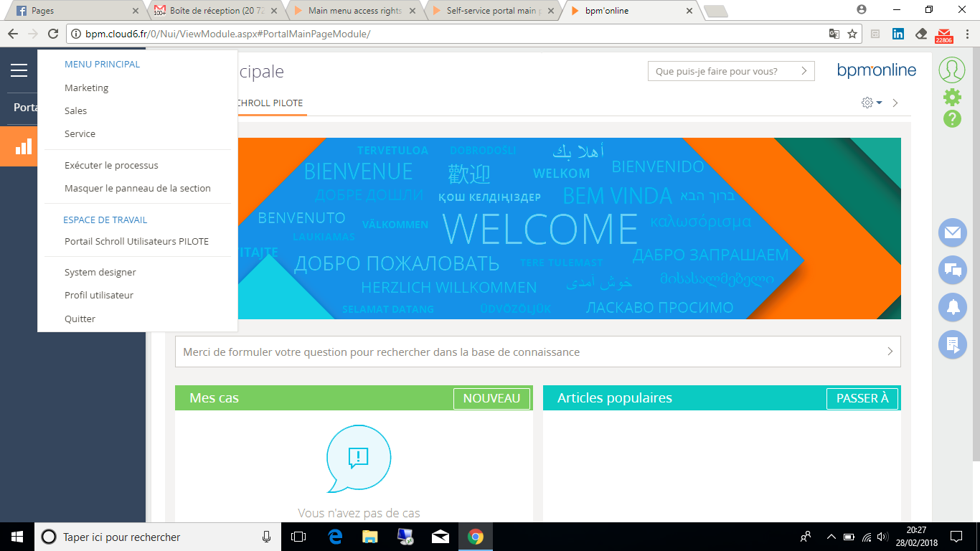The width and height of the screenshot is (980, 551).
Task: Click the right chevron next to the gear dropdown
Action: pos(895,103)
